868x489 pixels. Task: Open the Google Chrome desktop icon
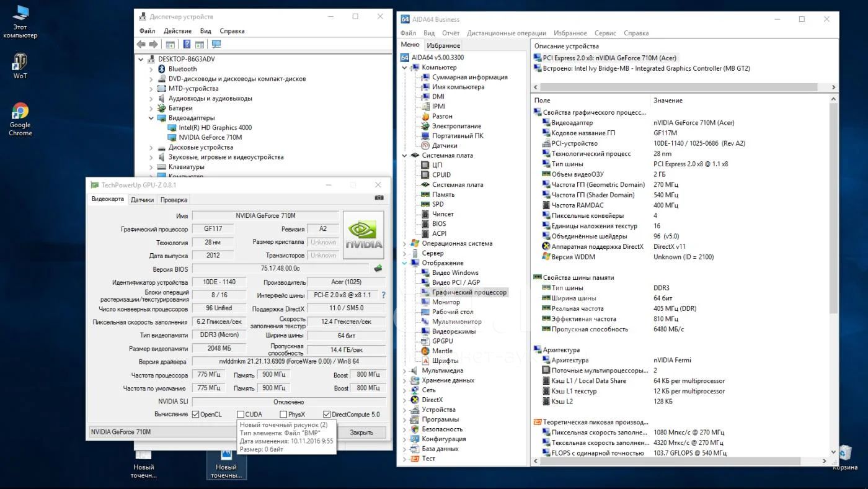click(x=20, y=120)
